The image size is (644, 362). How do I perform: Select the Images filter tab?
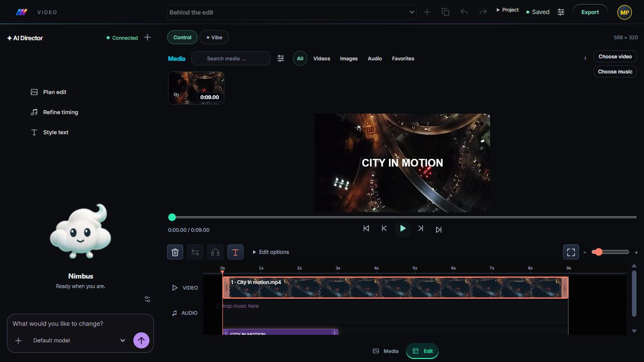[349, 58]
